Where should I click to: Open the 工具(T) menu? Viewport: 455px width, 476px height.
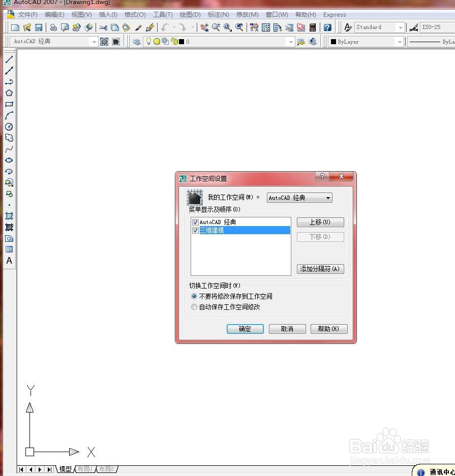click(x=163, y=15)
